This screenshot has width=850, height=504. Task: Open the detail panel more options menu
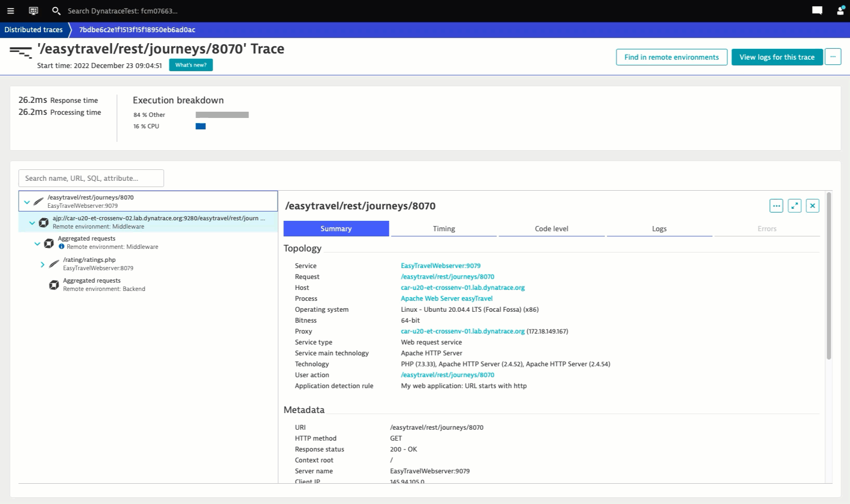coord(776,206)
